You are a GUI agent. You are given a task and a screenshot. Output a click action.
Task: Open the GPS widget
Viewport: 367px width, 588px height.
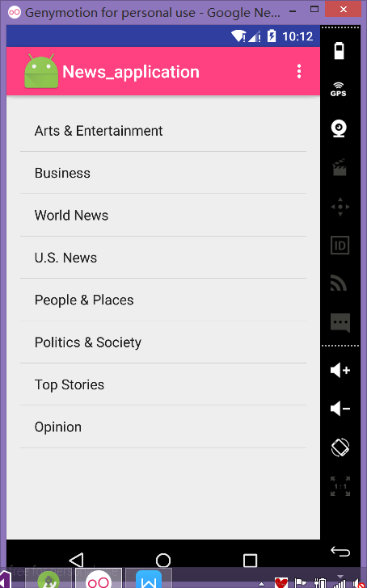[338, 90]
